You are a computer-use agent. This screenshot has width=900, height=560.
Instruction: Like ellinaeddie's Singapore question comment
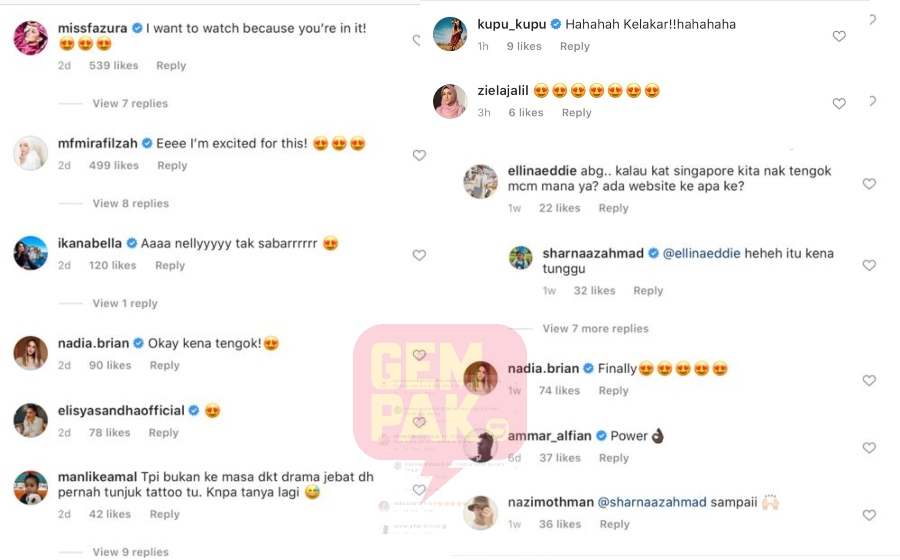point(869,184)
